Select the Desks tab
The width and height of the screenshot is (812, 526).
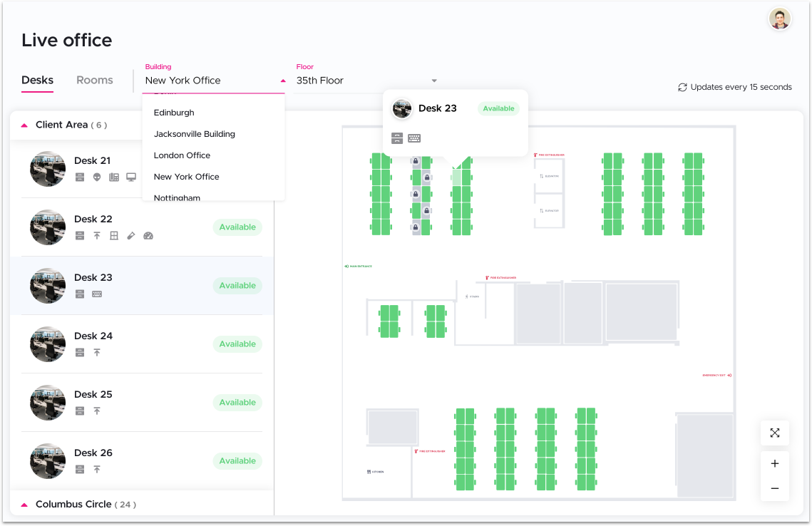click(x=37, y=81)
